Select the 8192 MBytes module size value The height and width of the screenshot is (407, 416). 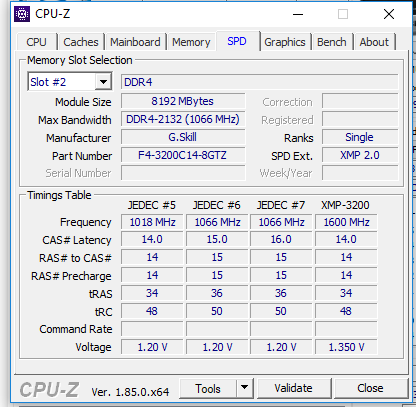coord(183,101)
